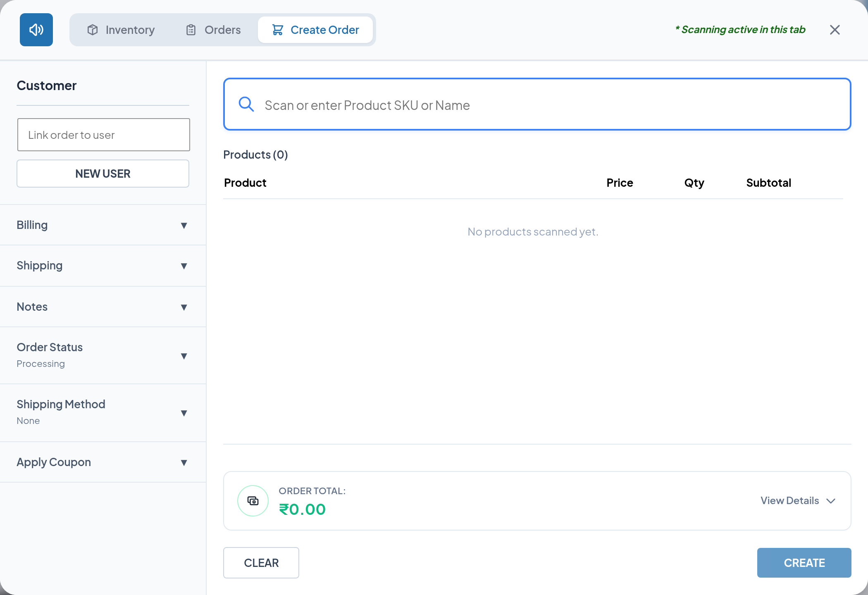Click the Price column header
The height and width of the screenshot is (595, 868).
point(620,183)
